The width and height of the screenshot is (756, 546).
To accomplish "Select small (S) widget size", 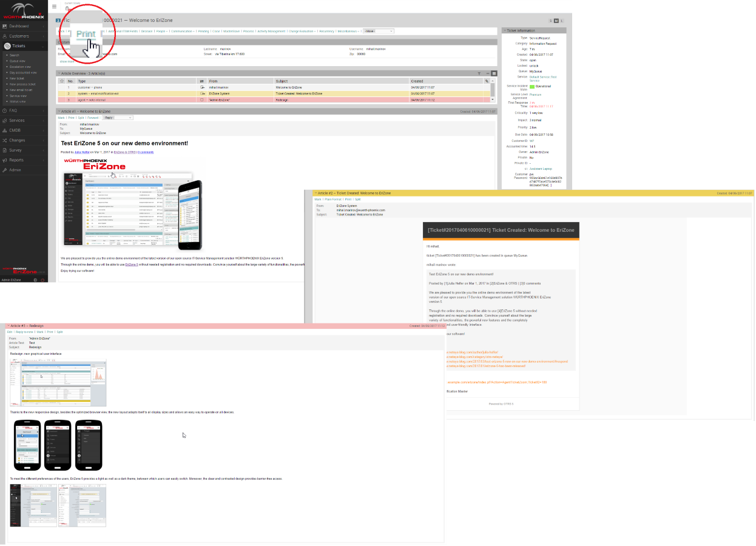I will 550,21.
